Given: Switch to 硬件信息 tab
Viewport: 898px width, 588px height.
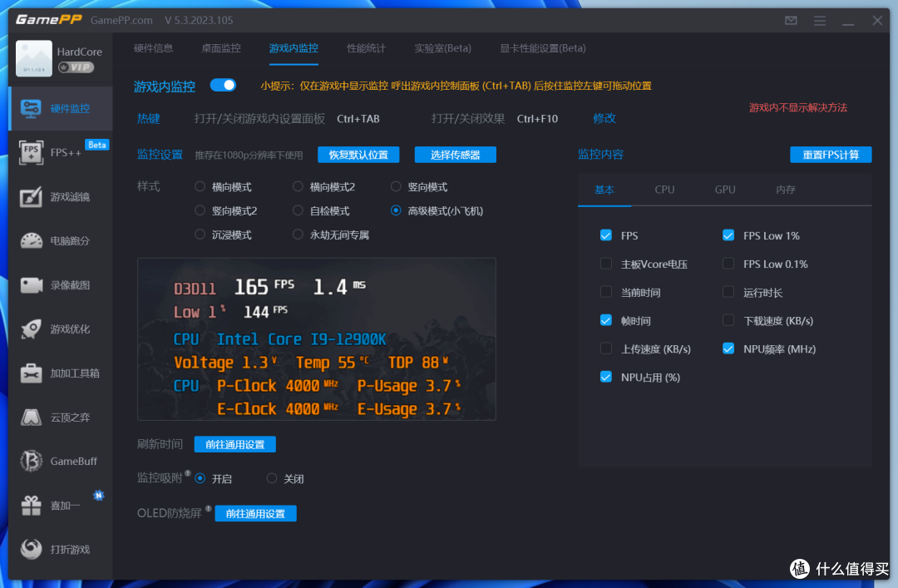Looking at the screenshot, I should click(154, 48).
